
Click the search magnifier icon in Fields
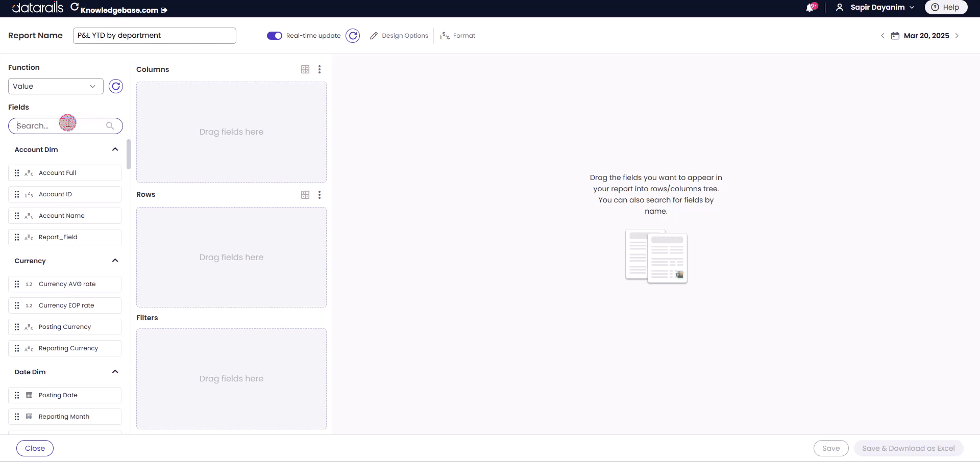[x=110, y=126]
